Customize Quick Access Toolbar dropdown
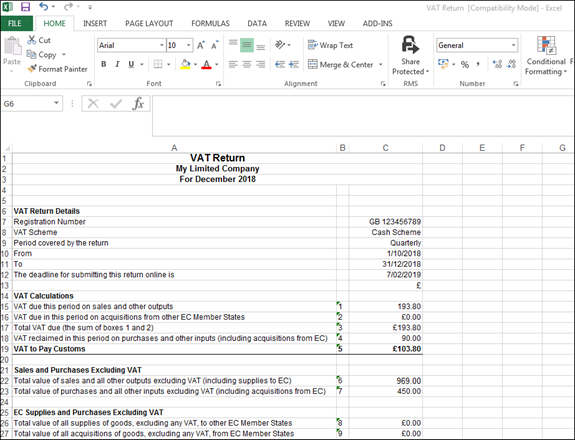 pyautogui.click(x=90, y=7)
